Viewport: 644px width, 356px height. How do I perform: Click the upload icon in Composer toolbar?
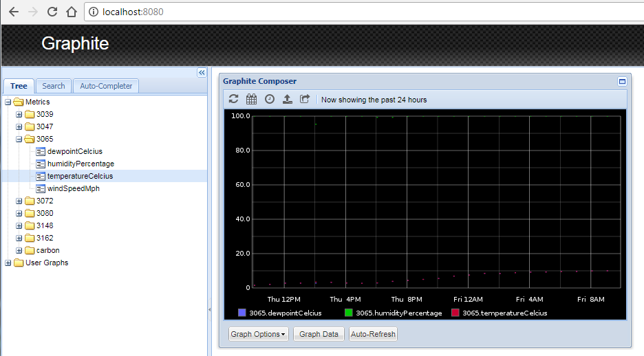coord(288,99)
